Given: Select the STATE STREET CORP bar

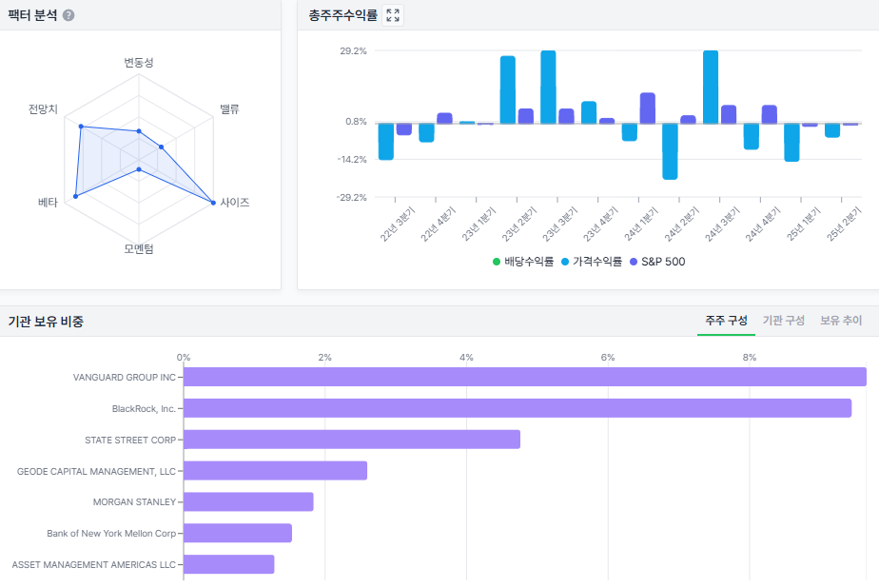Looking at the screenshot, I should [351, 440].
